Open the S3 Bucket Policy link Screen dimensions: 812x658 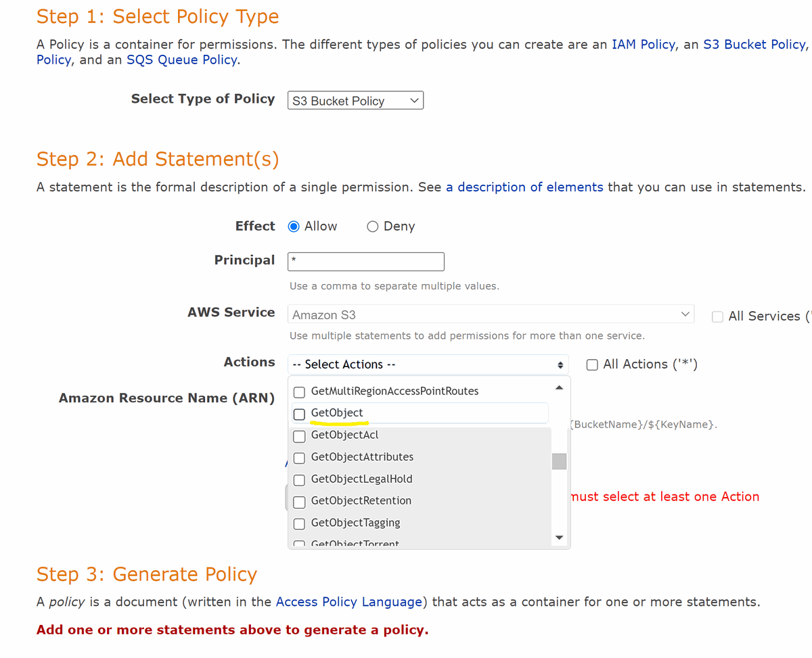pyautogui.click(x=754, y=45)
